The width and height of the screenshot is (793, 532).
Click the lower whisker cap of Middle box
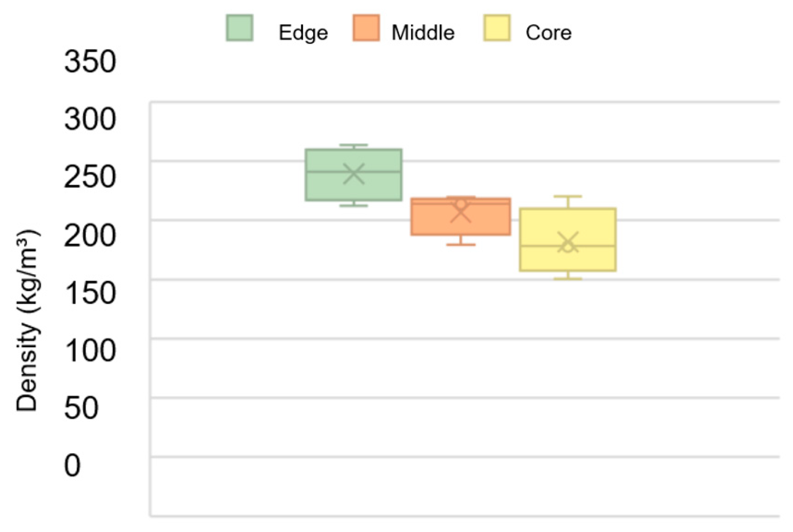461,244
